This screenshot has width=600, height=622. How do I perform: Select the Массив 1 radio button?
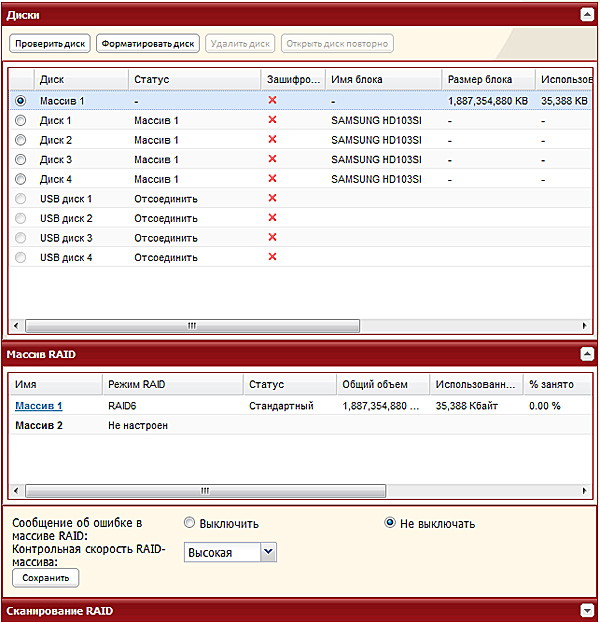(x=21, y=101)
